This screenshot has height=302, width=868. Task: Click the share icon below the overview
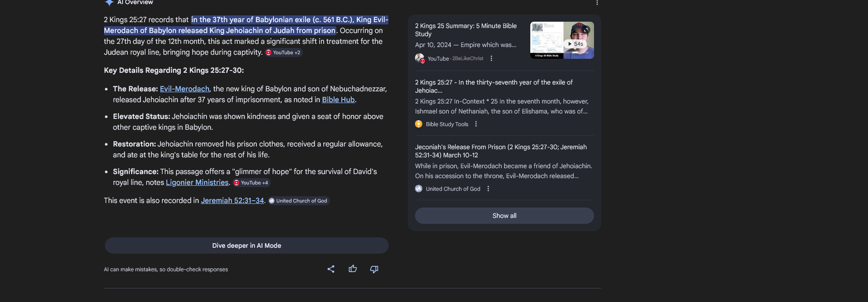point(331,269)
